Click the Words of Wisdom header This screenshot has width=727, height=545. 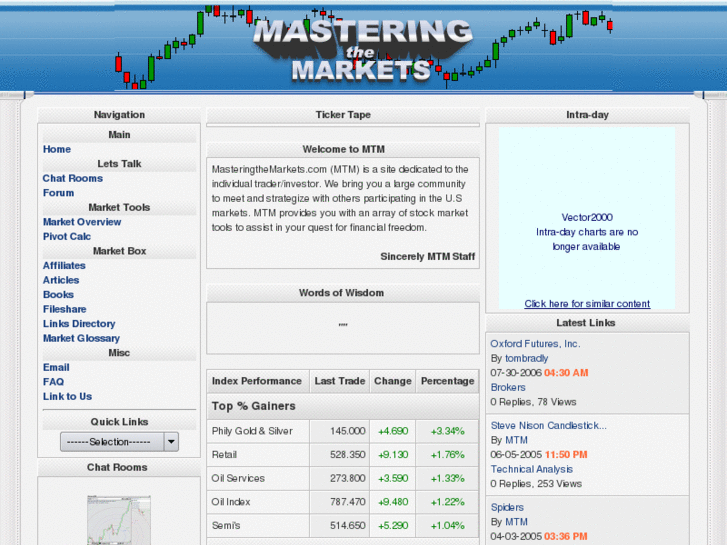[x=342, y=293]
